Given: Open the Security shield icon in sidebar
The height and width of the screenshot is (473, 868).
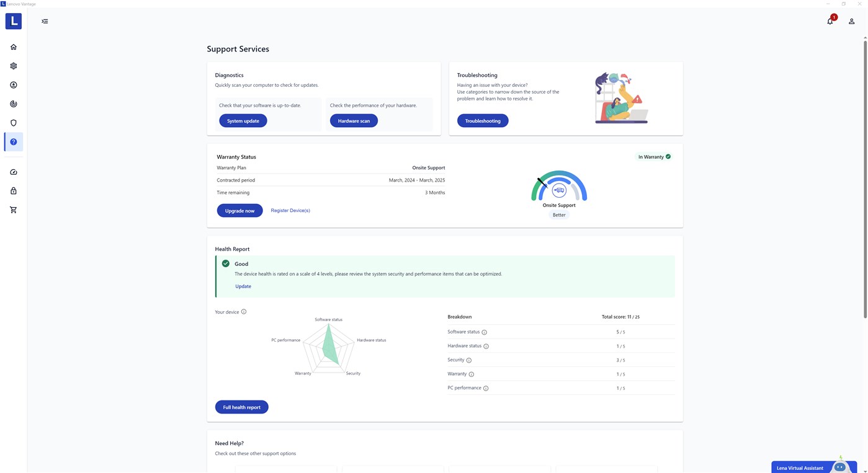Looking at the screenshot, I should pos(14,123).
